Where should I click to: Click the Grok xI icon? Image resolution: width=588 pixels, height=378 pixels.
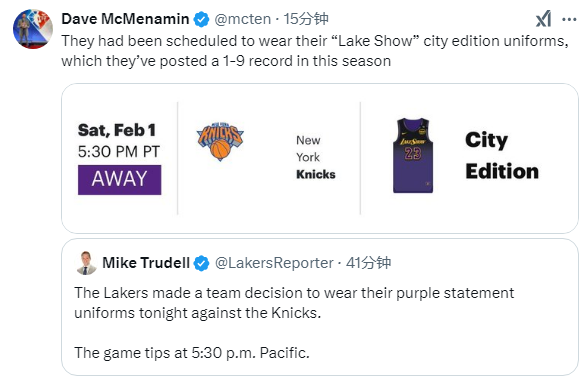click(543, 19)
